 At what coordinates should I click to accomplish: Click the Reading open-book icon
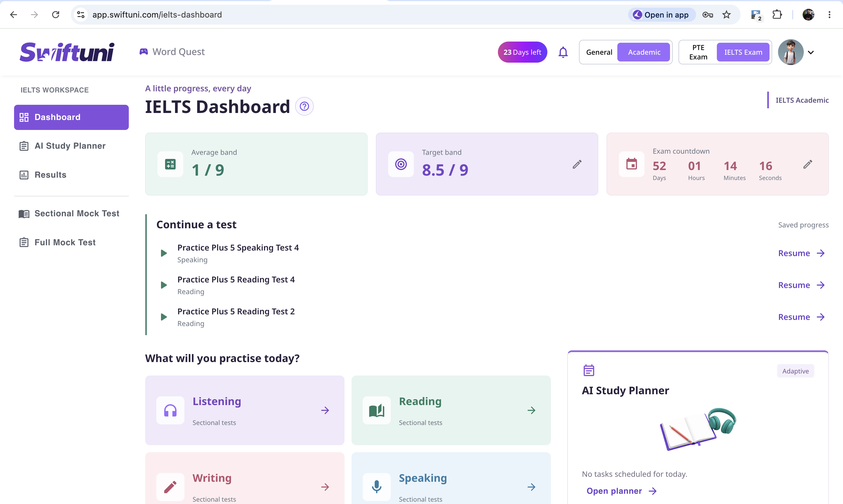tap(377, 410)
